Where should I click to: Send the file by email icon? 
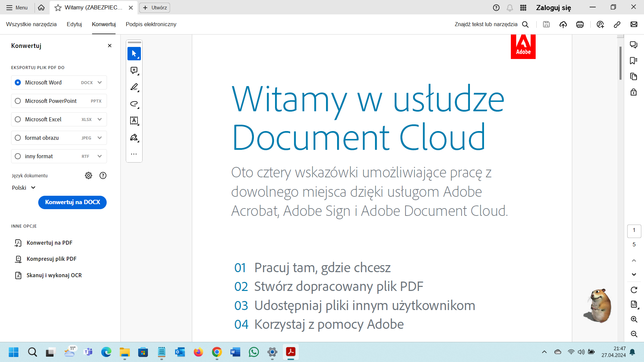(x=634, y=24)
